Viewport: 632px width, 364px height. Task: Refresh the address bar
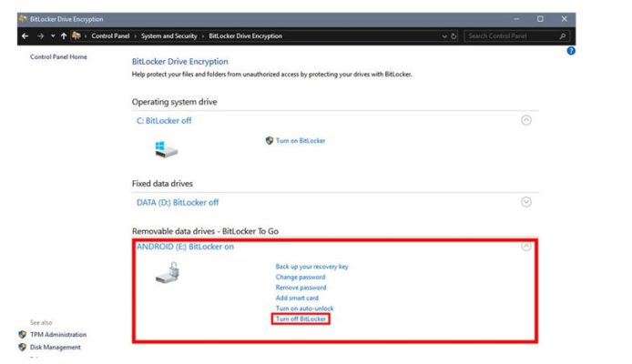tap(454, 36)
